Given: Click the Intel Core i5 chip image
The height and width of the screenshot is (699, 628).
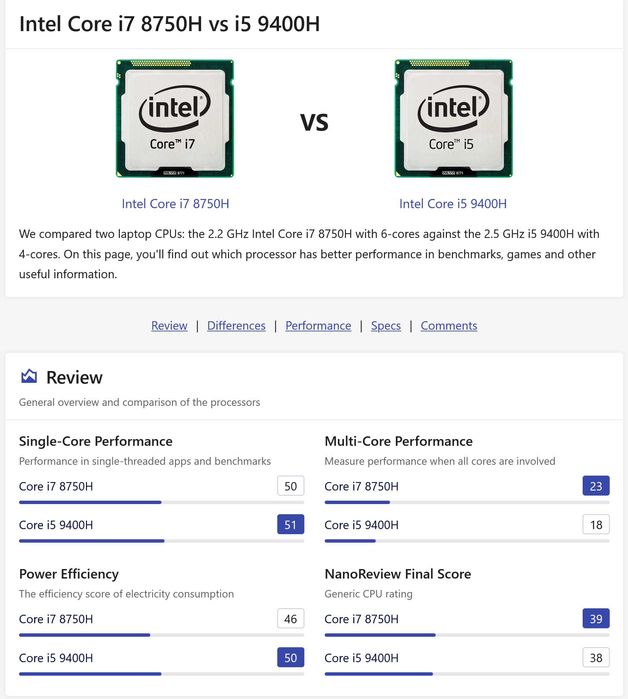Looking at the screenshot, I should pyautogui.click(x=453, y=119).
